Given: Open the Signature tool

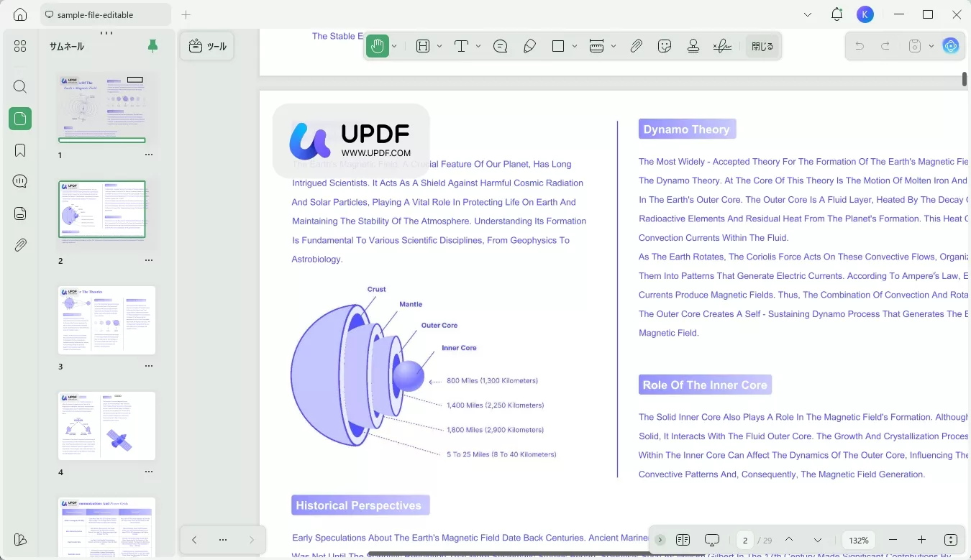Looking at the screenshot, I should (x=722, y=45).
